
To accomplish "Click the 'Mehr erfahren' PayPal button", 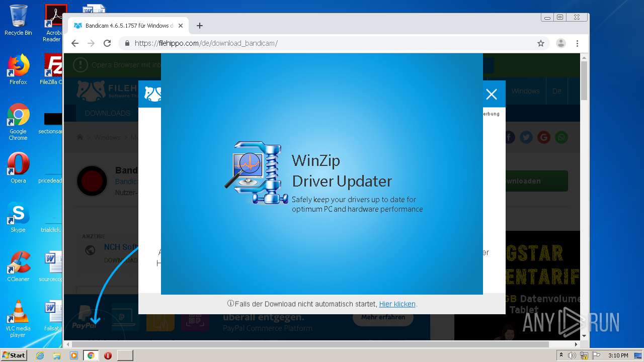I will (383, 317).
